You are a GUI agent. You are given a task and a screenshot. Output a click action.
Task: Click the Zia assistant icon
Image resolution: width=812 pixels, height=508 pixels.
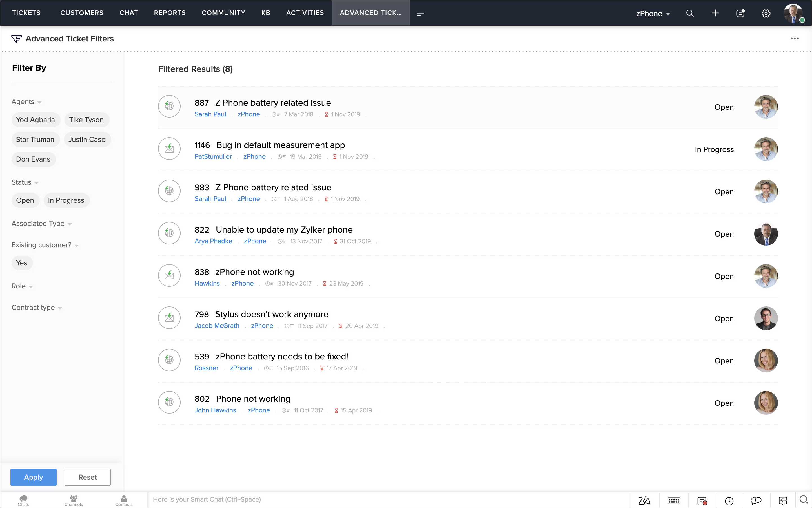[x=644, y=501]
